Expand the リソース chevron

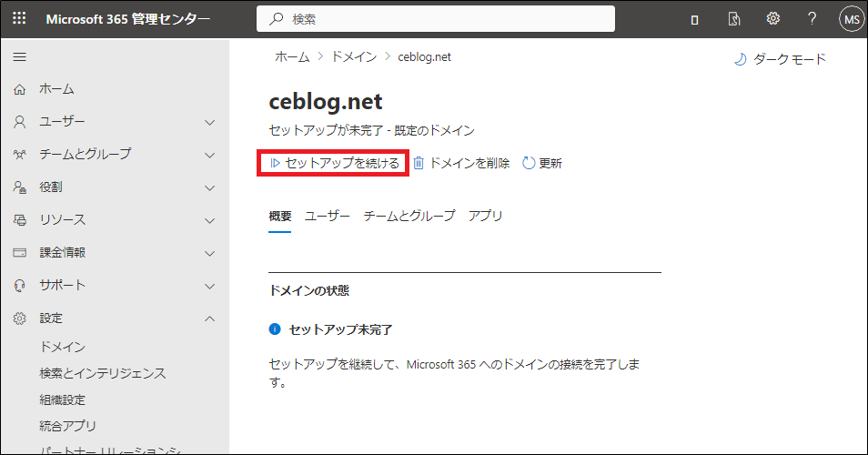click(x=210, y=220)
